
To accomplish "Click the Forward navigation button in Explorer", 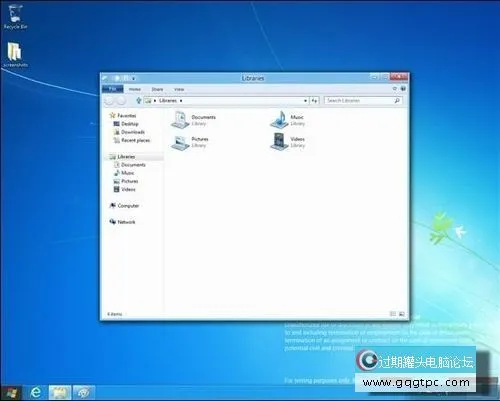I will (x=121, y=100).
